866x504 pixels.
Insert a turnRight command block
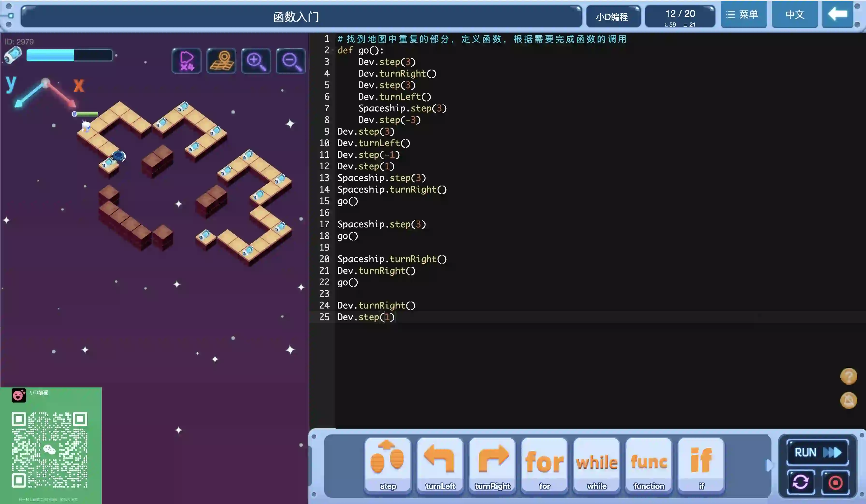(x=492, y=464)
